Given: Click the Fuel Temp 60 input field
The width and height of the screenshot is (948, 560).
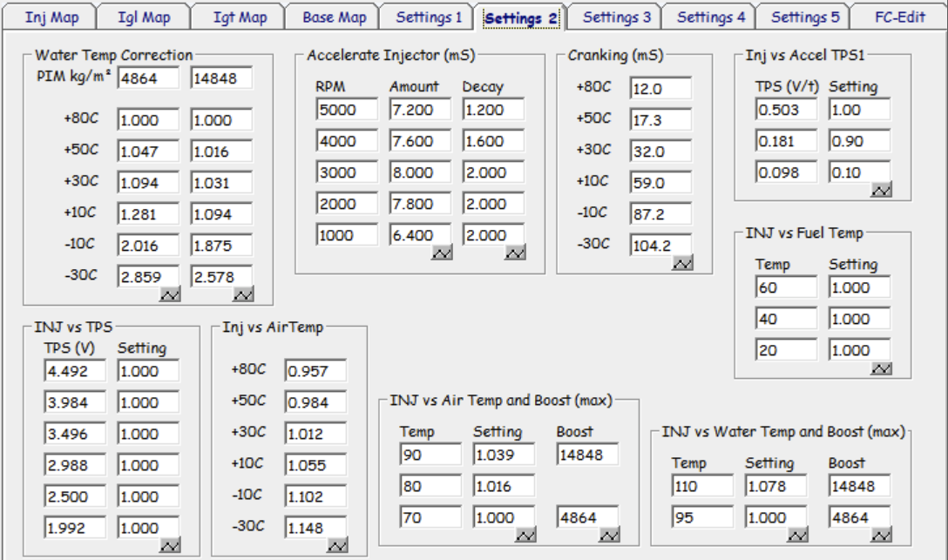Looking at the screenshot, I should pos(786,287).
